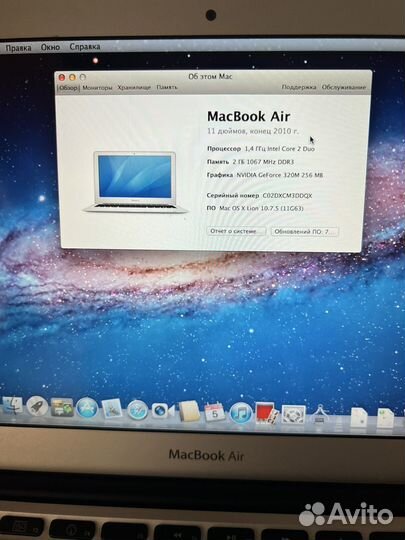405x540 pixels.
Task: Click the 11 дюймов, конец 2010 text
Action: [252, 131]
